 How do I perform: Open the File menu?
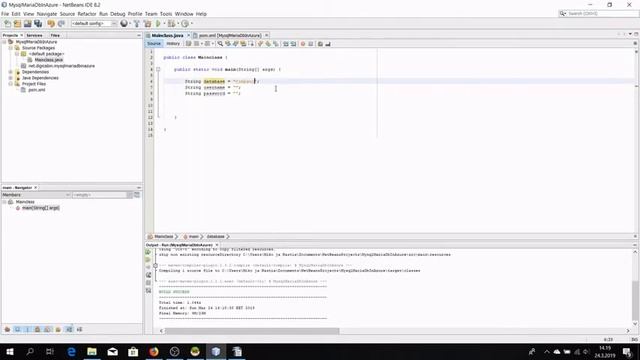pyautogui.click(x=5, y=14)
